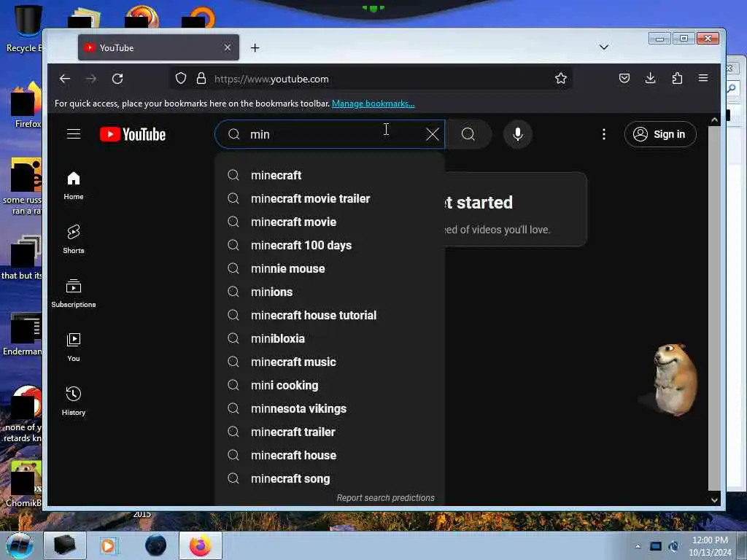Click Report search predictions
747x560 pixels.
point(385,497)
